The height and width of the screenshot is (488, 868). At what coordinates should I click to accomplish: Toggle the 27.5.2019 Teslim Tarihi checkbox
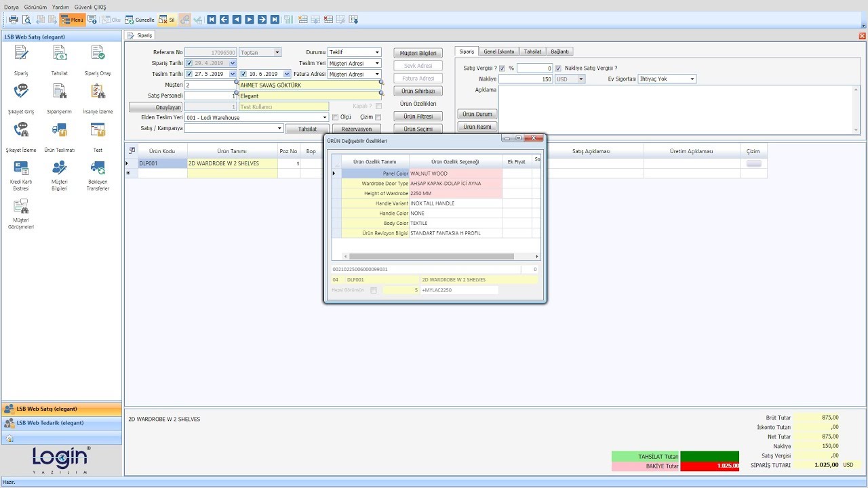(189, 74)
